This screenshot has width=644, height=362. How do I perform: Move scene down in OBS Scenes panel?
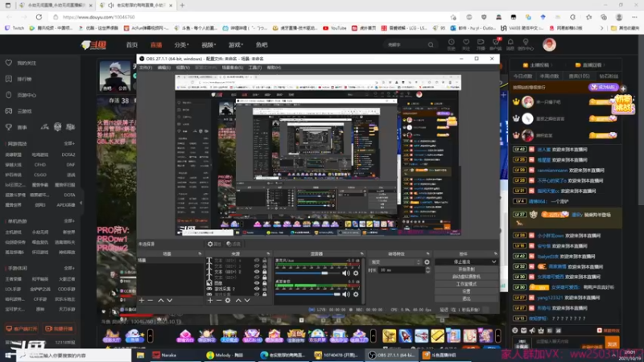[x=170, y=300]
